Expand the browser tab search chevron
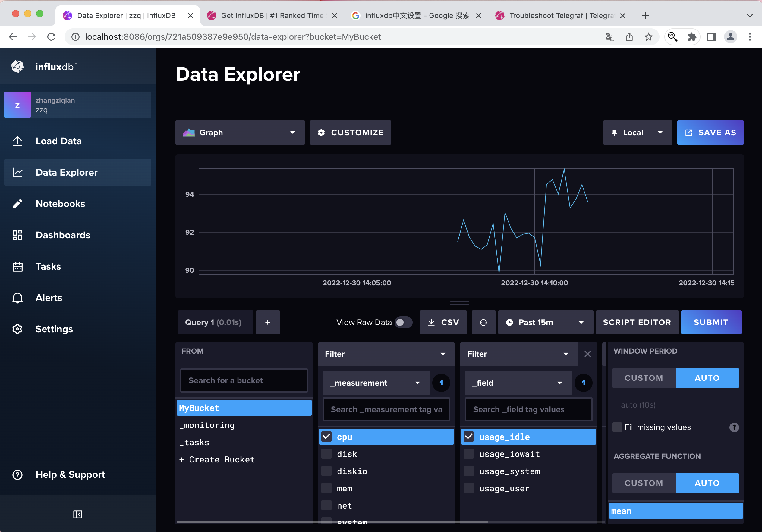Image resolution: width=762 pixels, height=532 pixels. (x=749, y=16)
